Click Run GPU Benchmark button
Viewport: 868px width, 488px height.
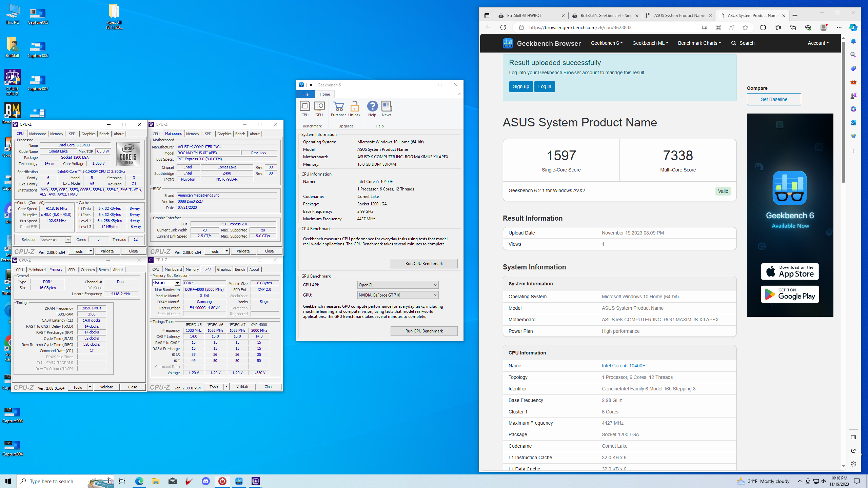[x=424, y=331]
